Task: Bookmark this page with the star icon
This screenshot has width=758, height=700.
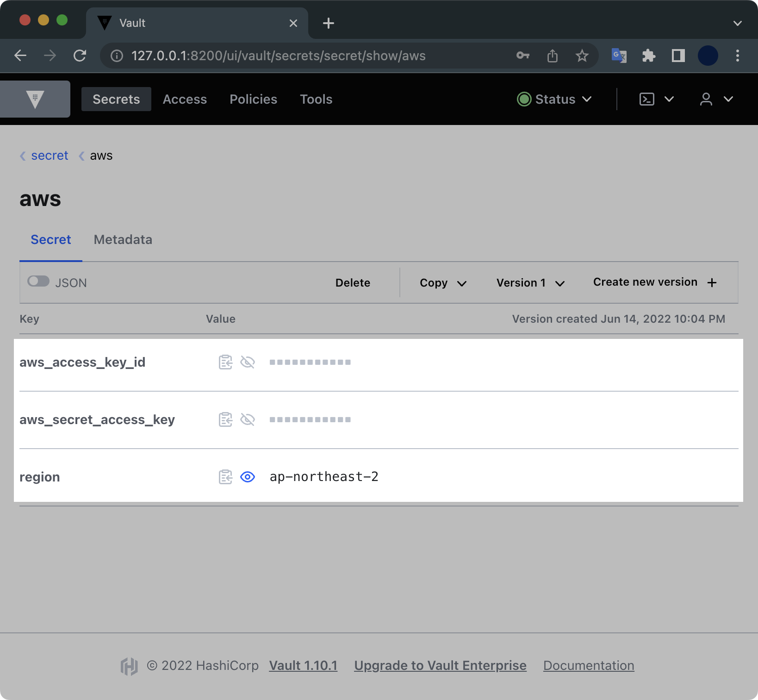Action: (x=582, y=56)
